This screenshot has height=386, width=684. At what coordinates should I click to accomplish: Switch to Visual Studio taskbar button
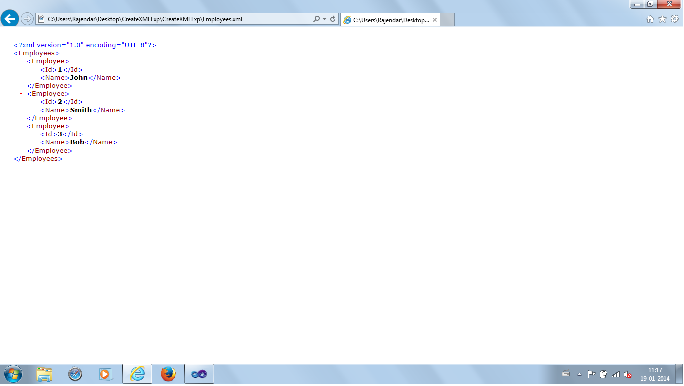pyautogui.click(x=199, y=374)
